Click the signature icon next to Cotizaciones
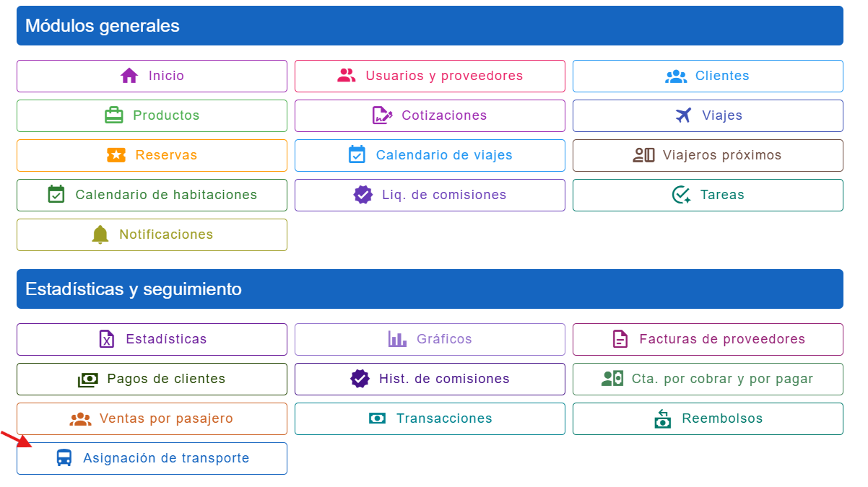868x487 pixels. click(382, 115)
